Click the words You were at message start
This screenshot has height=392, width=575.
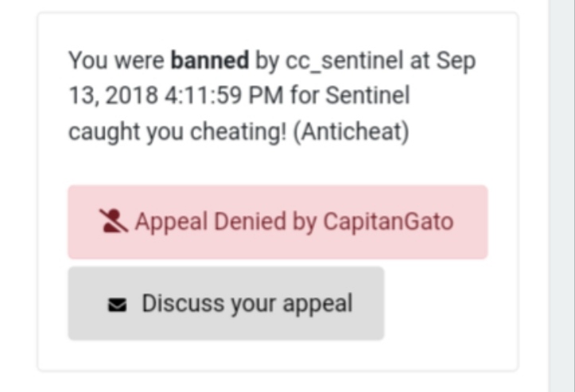tap(116, 60)
